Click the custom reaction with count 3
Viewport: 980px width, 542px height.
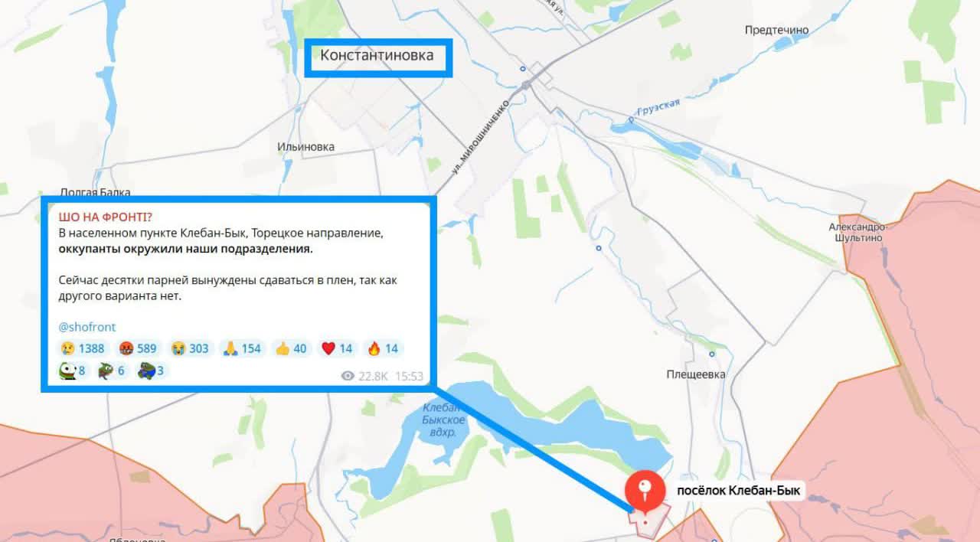(151, 371)
